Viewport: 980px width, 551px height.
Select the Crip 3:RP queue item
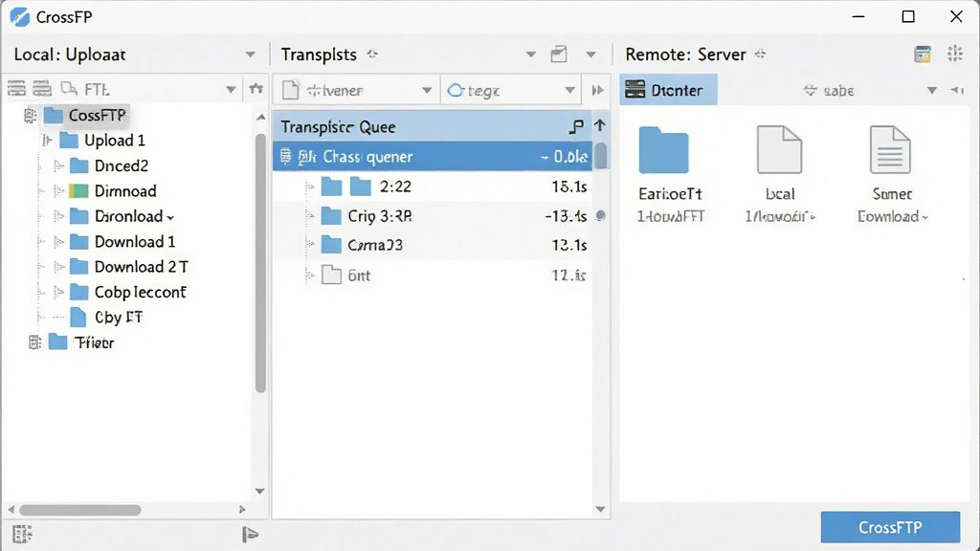pyautogui.click(x=433, y=216)
